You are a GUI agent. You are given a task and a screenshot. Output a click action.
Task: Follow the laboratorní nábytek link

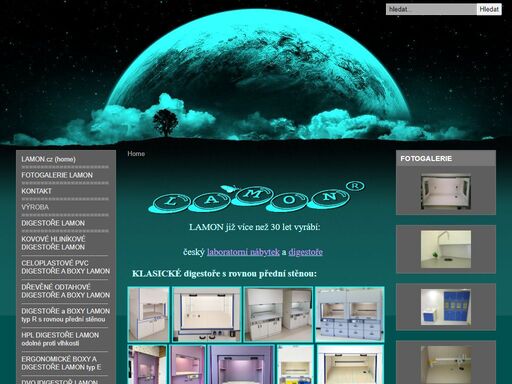(243, 252)
